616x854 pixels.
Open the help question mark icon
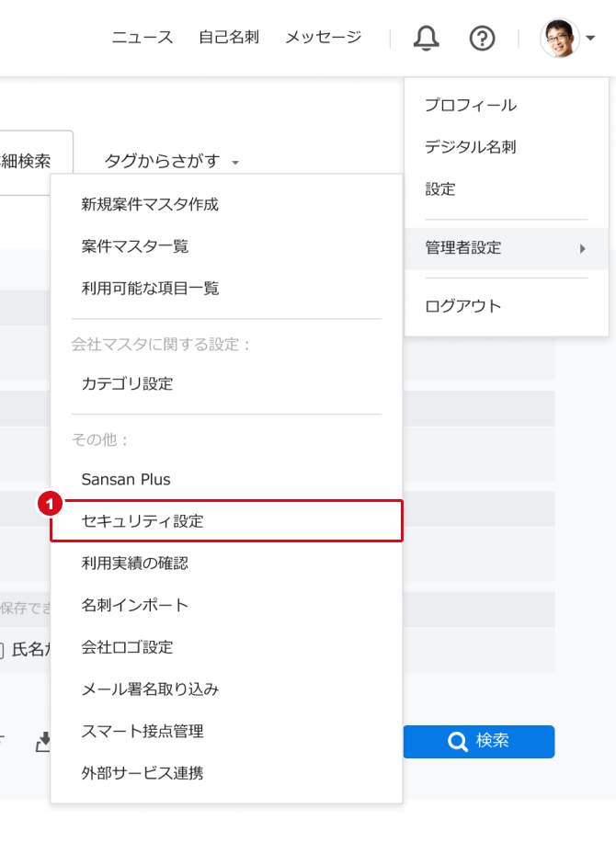click(x=482, y=38)
